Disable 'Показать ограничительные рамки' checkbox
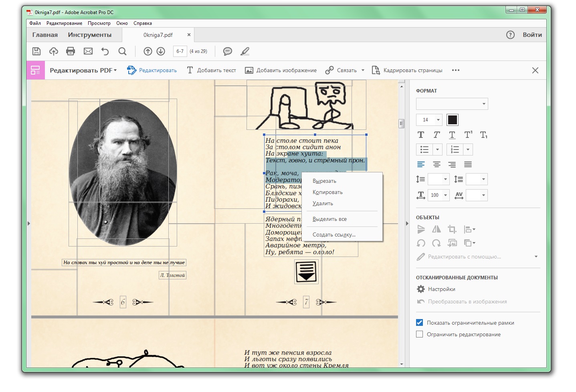The height and width of the screenshot is (392, 576). pyautogui.click(x=420, y=323)
